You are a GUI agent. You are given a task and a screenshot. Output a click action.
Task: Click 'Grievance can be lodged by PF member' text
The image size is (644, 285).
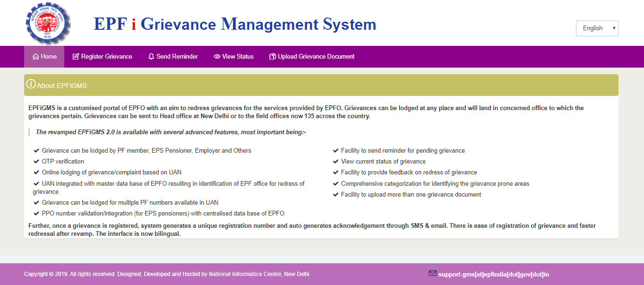[x=146, y=151]
